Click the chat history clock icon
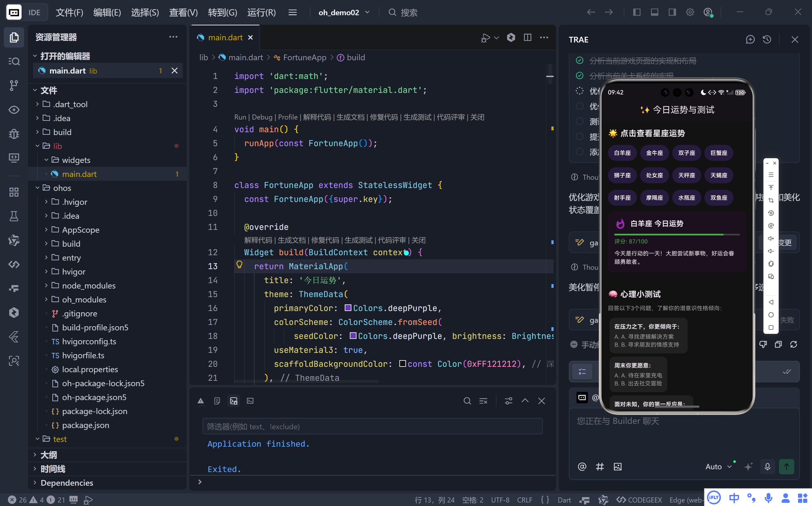The width and height of the screenshot is (812, 506). click(x=767, y=40)
